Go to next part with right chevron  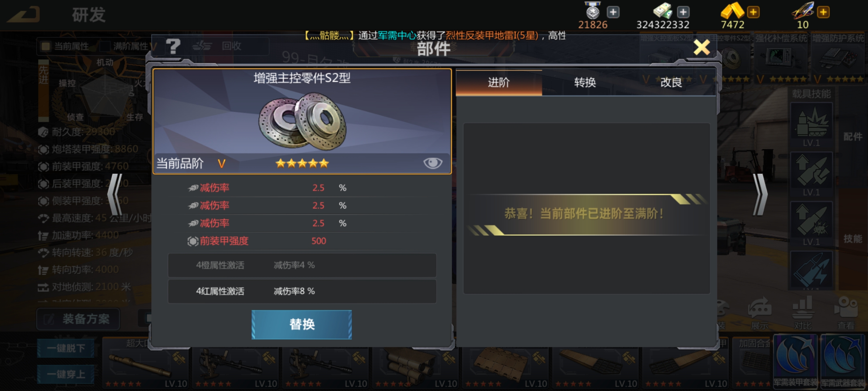coord(760,195)
